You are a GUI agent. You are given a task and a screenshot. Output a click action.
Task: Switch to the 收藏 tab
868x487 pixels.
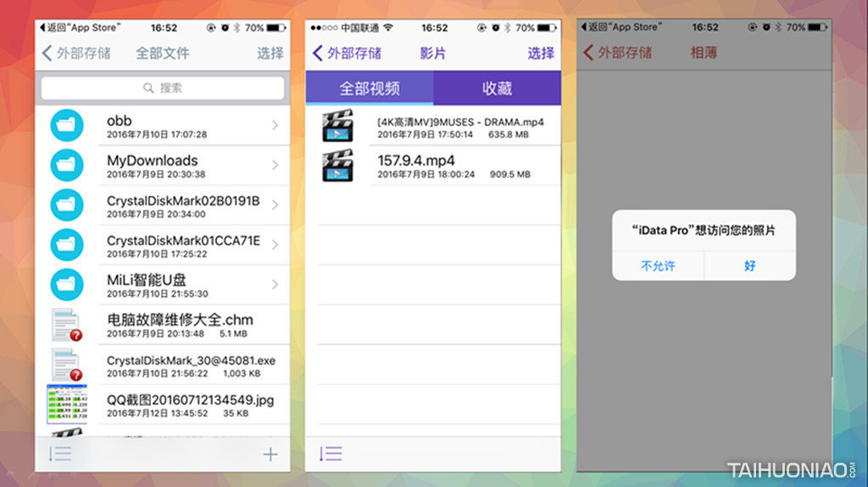(x=497, y=88)
